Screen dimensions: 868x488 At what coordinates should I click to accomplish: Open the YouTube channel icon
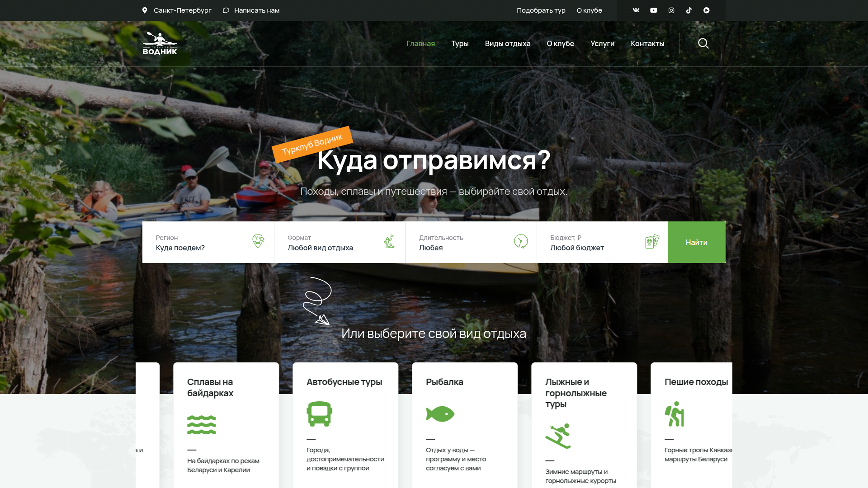click(654, 10)
